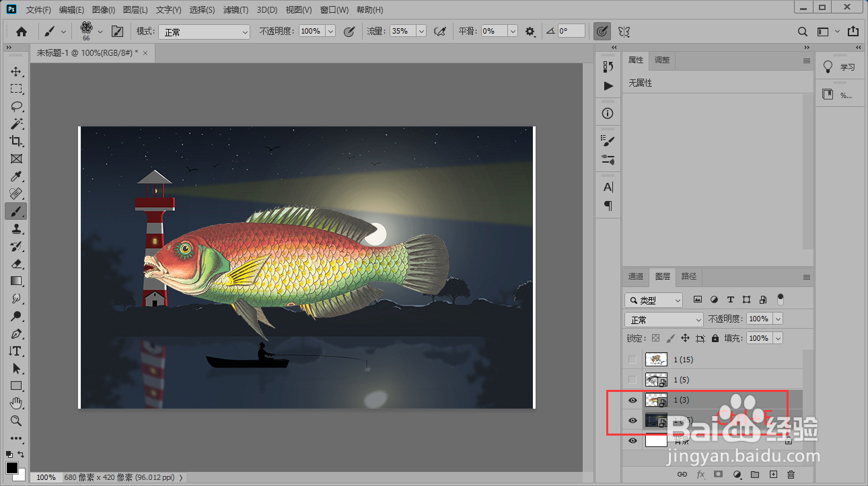Select the Zoom tool
Viewport: 868px width, 486px height.
point(16,421)
